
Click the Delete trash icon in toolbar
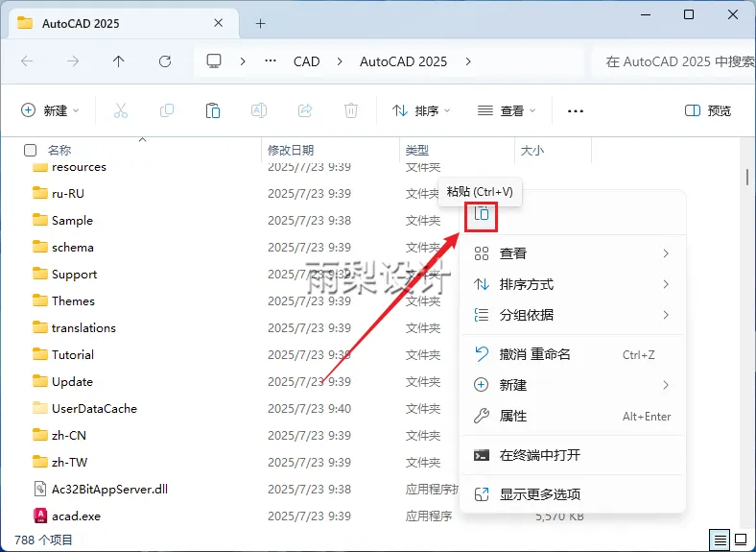351,110
